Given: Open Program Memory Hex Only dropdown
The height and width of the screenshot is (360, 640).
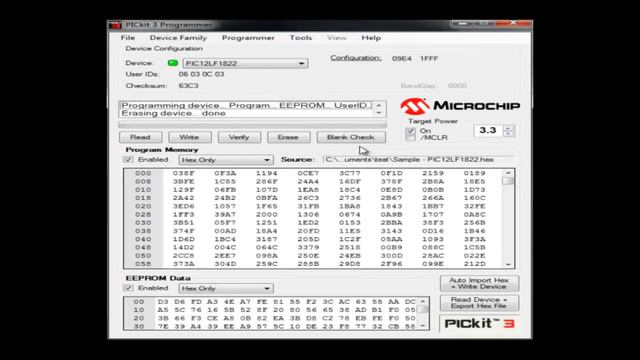Looking at the screenshot, I should (226, 160).
